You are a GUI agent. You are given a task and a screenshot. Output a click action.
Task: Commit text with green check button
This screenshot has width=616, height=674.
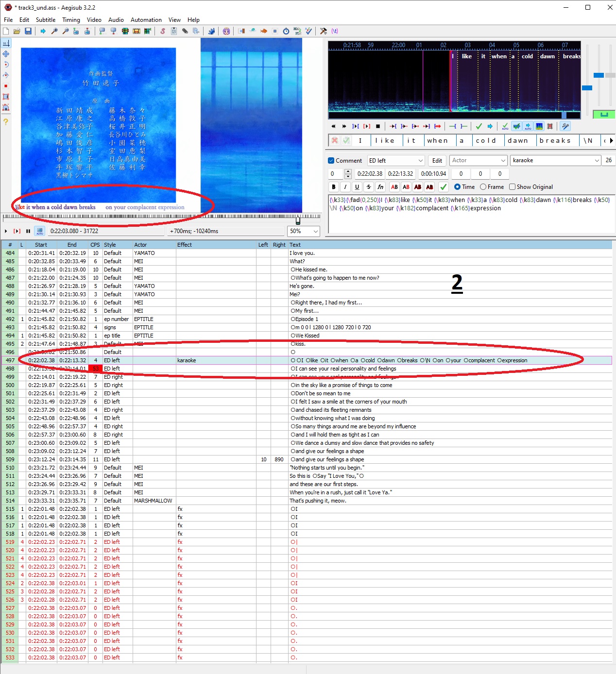pyautogui.click(x=443, y=187)
